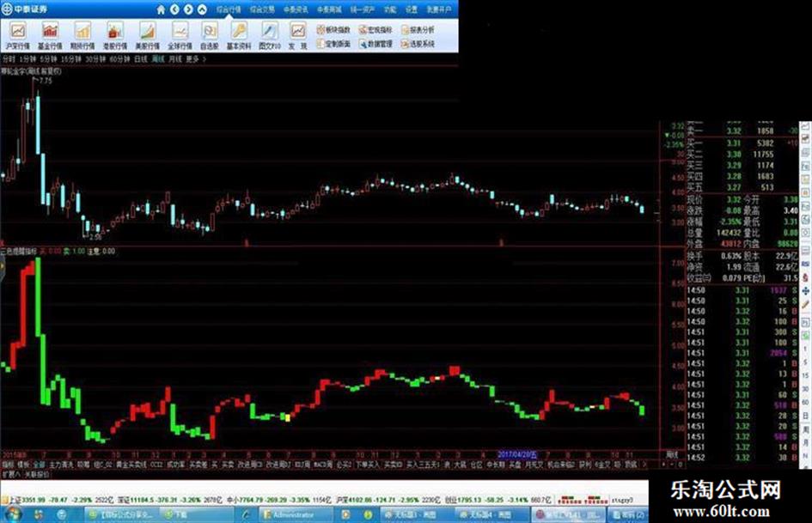Select 60分钟 chart period
The width and height of the screenshot is (812, 523).
click(119, 59)
